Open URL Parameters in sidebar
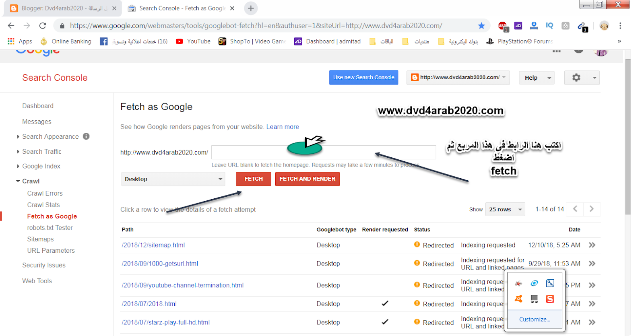This screenshot has width=644, height=336. pos(51,250)
